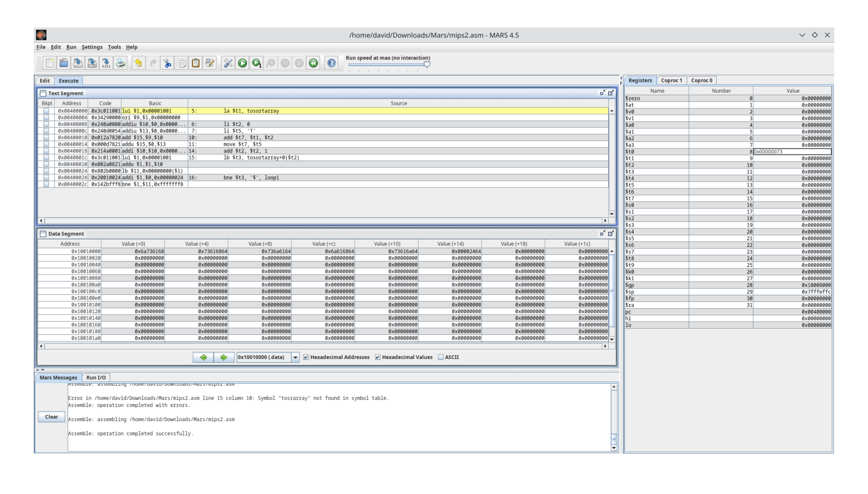Click the Dump Memory 0101 icon

(105, 64)
